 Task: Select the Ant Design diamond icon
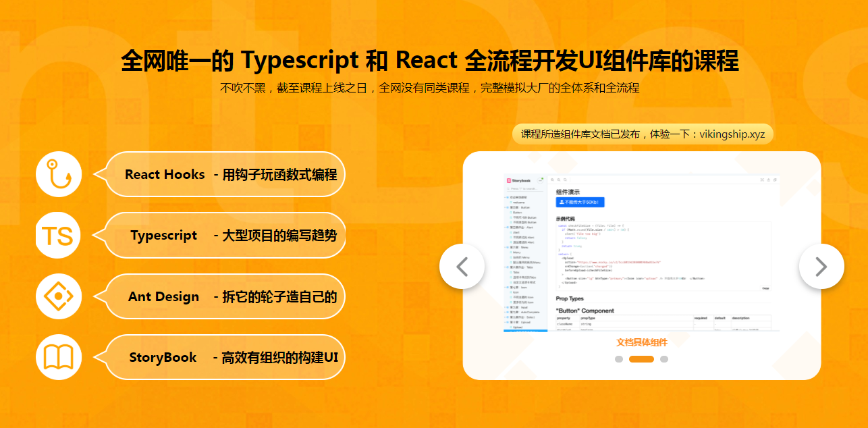click(59, 296)
